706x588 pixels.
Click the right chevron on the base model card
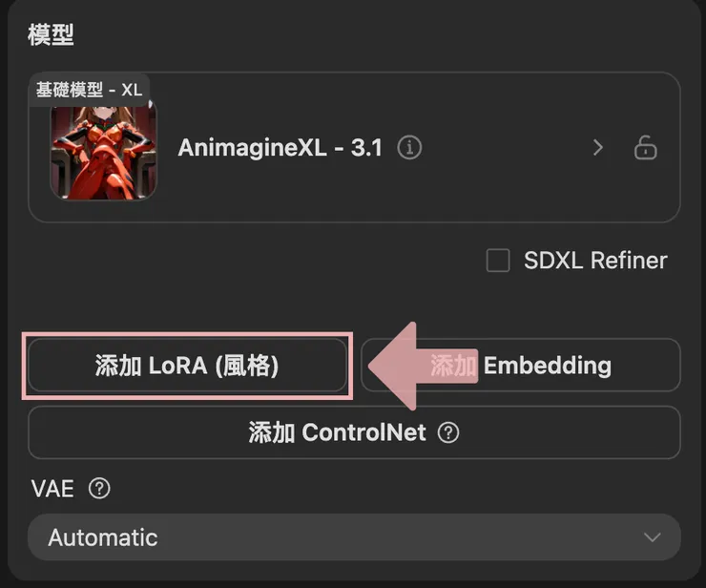598,148
